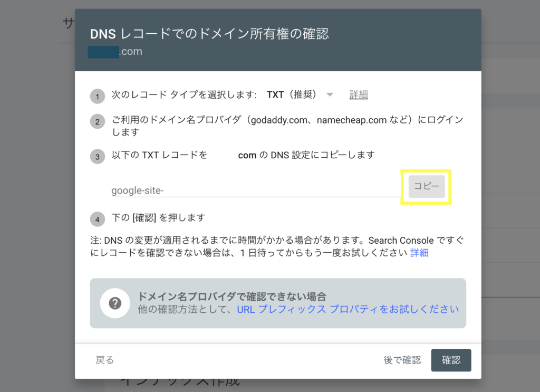Click the step 4 number badge

[97, 219]
